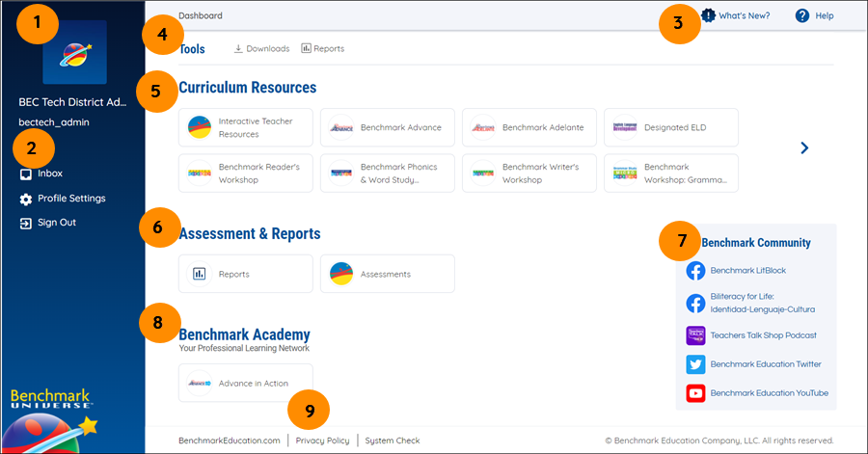Click Benchmark Reader's Workshop logo icon

tap(200, 174)
